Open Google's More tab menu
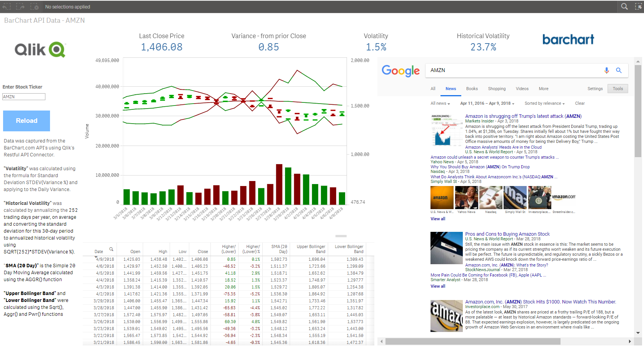644x347 pixels. pyautogui.click(x=544, y=89)
